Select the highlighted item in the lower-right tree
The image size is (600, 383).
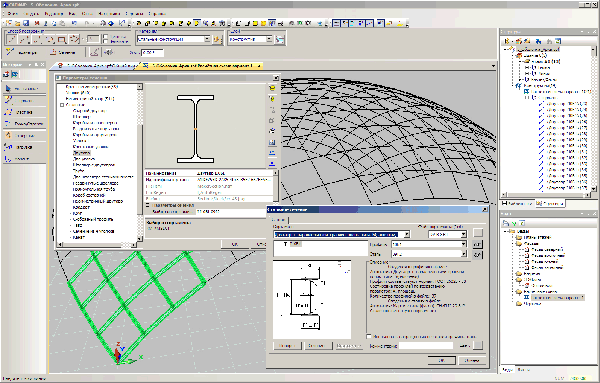(x=558, y=297)
